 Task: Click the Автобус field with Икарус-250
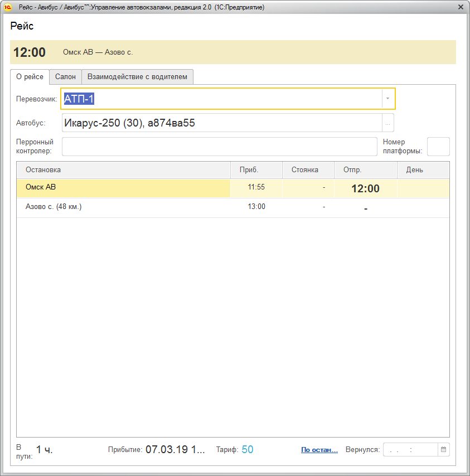(x=221, y=123)
